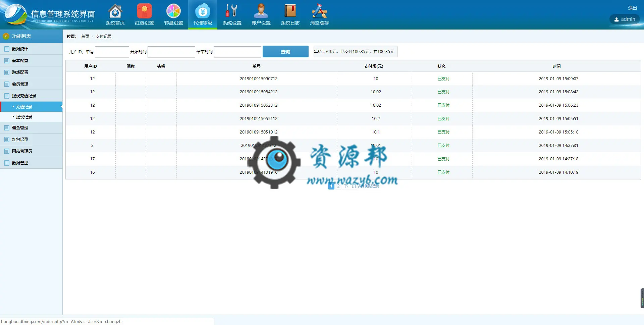Focus the 开始时间 start time field
Viewport: 644px width, 325px height.
pos(171,52)
